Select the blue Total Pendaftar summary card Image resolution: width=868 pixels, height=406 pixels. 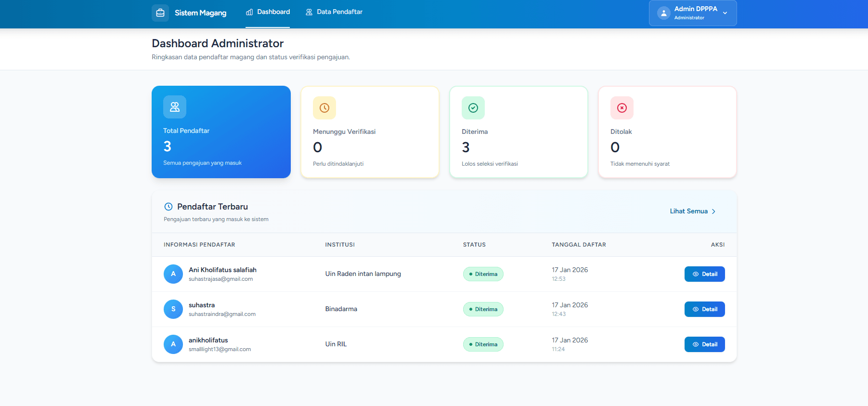coord(221,132)
